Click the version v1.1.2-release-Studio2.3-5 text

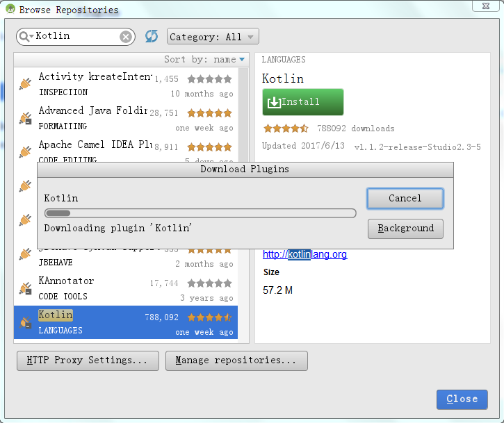(417, 147)
